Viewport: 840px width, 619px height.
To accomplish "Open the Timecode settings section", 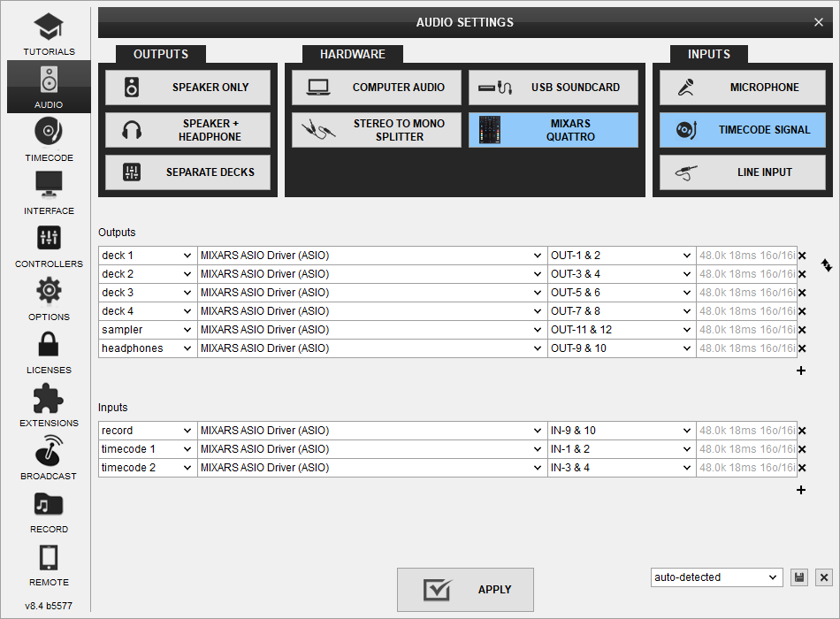I will click(x=49, y=139).
